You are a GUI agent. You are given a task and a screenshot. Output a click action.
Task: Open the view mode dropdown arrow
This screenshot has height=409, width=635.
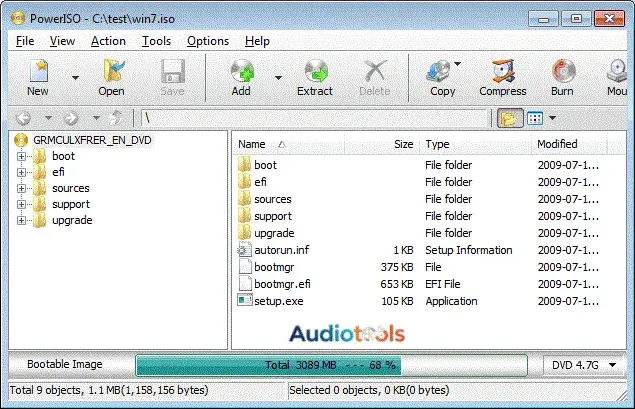coord(552,118)
